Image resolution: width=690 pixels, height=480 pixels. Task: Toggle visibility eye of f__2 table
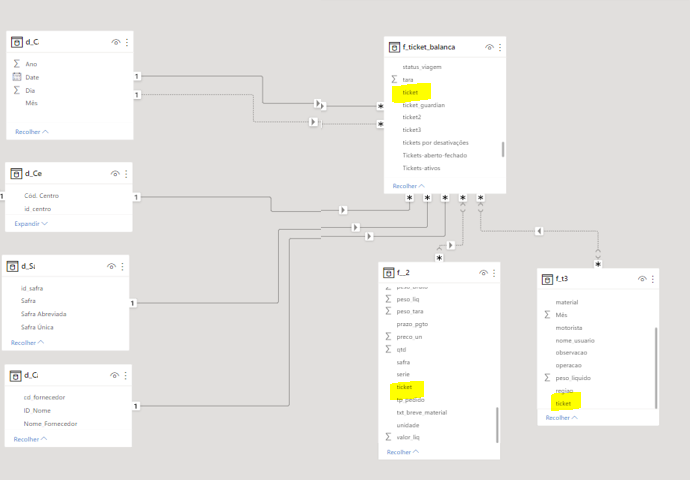click(x=483, y=273)
